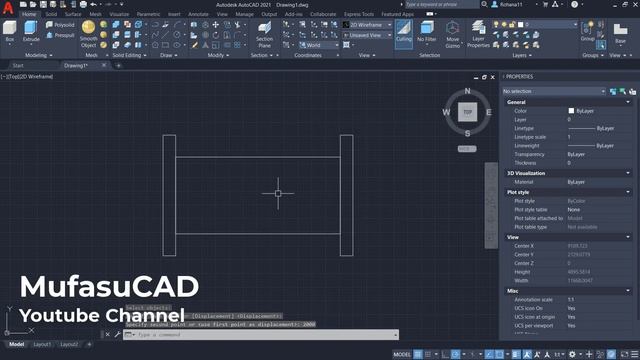Screen dimensions: 640x360
Task: Click the No Filter selection button
Action: pyautogui.click(x=427, y=32)
